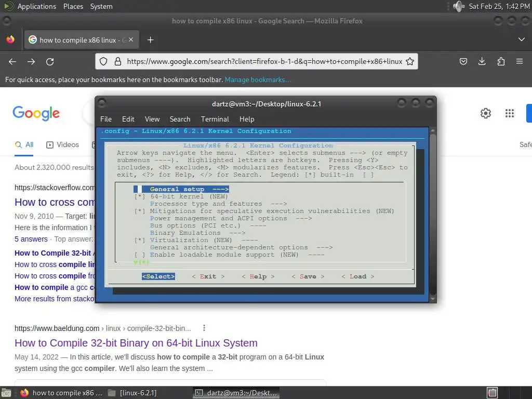Open the '5 answers' link

coord(31,239)
